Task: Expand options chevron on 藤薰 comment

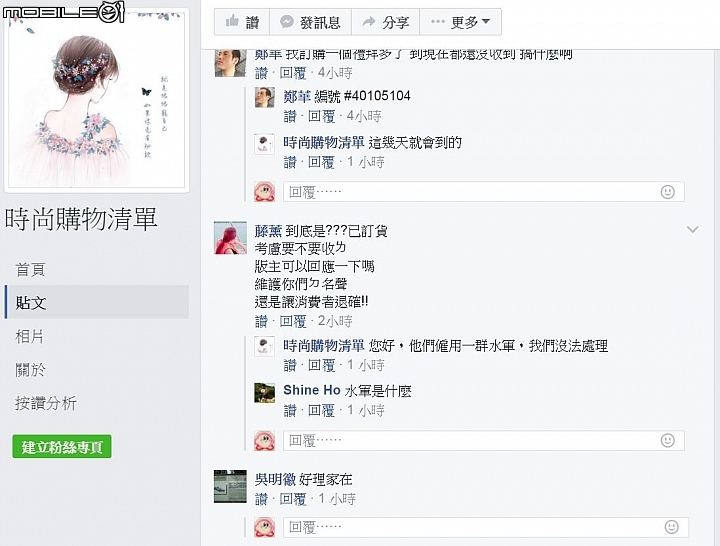Action: [692, 229]
